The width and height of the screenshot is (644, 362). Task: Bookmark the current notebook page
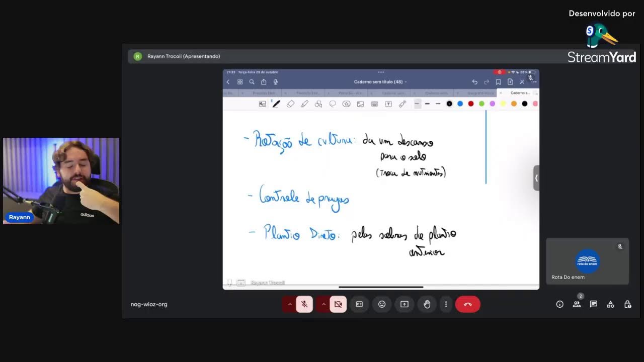pos(498,82)
